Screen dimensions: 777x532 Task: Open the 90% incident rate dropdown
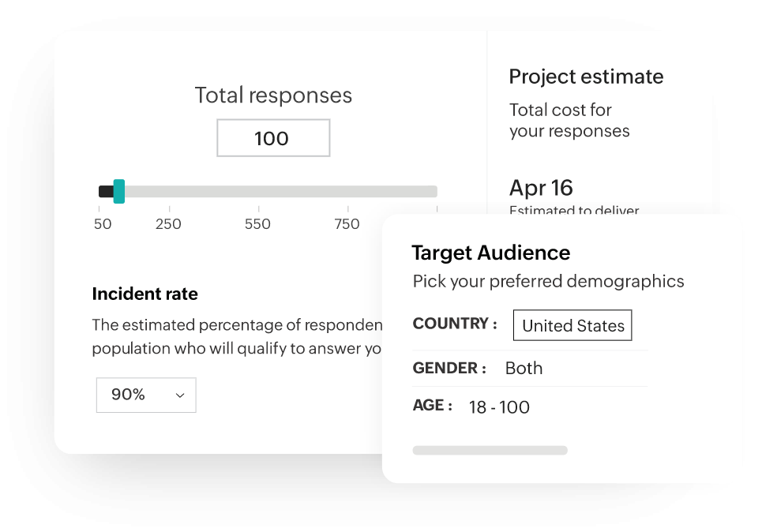coord(145,395)
